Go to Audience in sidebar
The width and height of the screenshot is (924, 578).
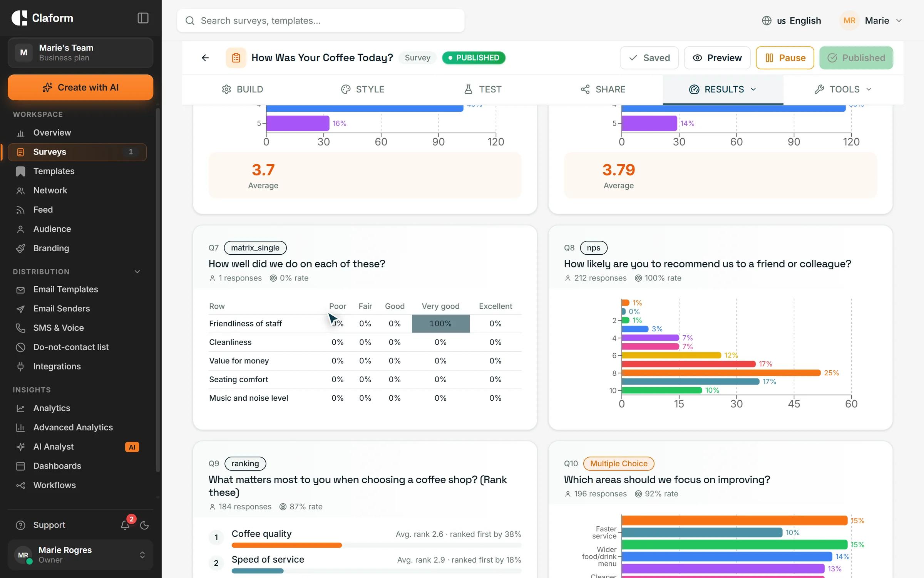(x=77, y=229)
